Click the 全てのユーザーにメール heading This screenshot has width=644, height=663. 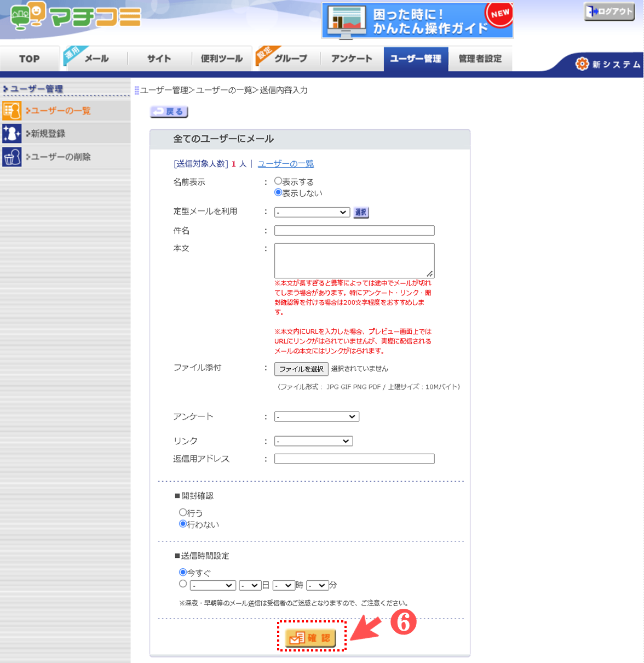pos(223,139)
